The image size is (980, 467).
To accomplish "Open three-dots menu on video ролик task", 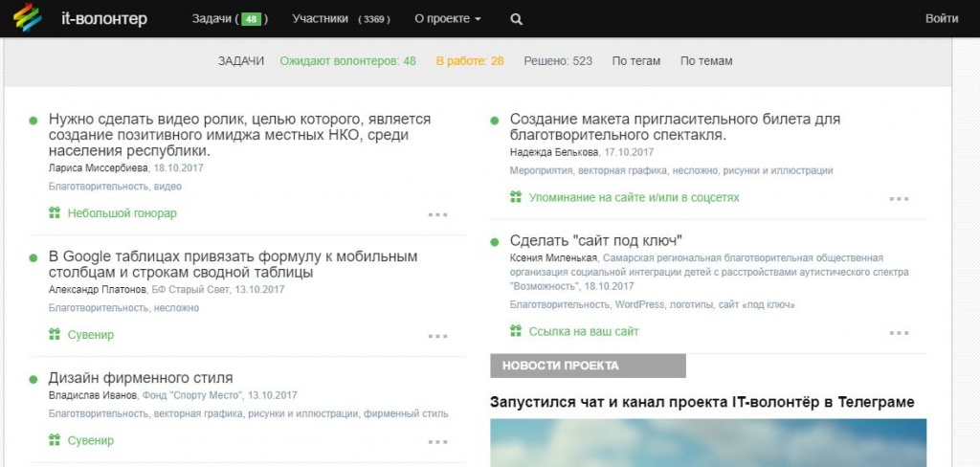I will pos(437,214).
